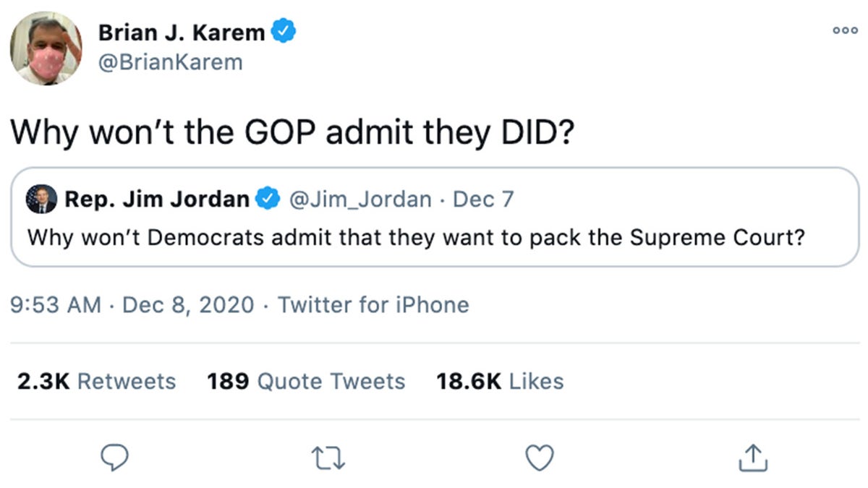
Task: Open the Brian J. Karem display name
Action: [182, 33]
